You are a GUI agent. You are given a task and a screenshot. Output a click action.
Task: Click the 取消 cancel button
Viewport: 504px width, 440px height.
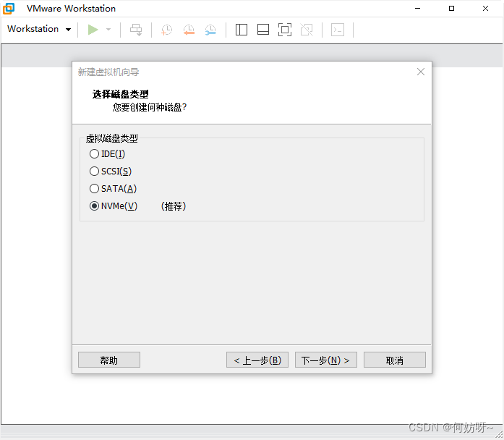(395, 360)
